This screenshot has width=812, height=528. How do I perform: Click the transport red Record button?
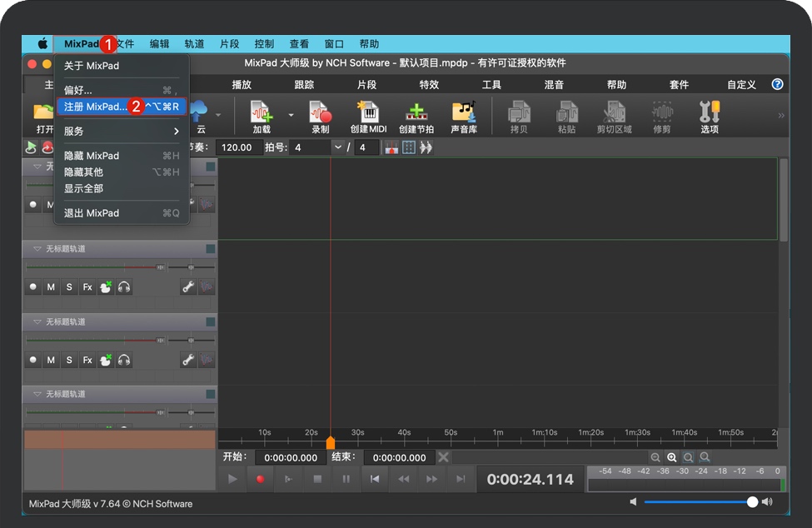coord(261,480)
